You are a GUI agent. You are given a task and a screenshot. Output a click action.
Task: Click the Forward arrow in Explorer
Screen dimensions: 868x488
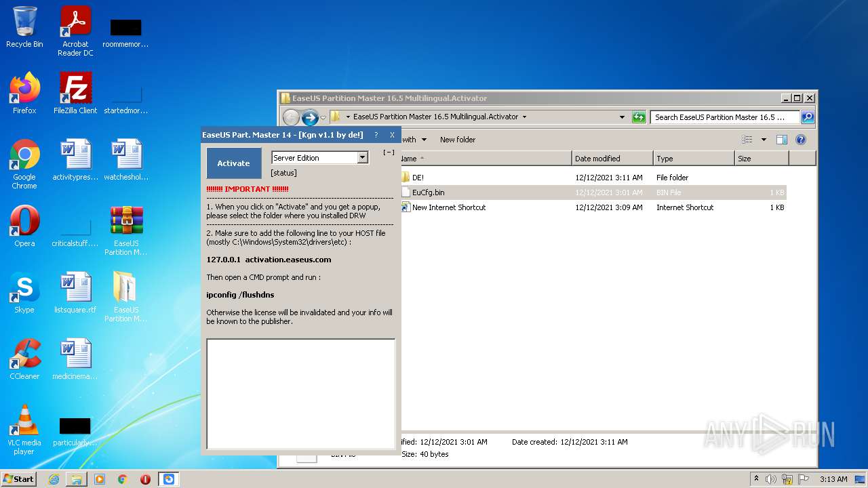[310, 117]
